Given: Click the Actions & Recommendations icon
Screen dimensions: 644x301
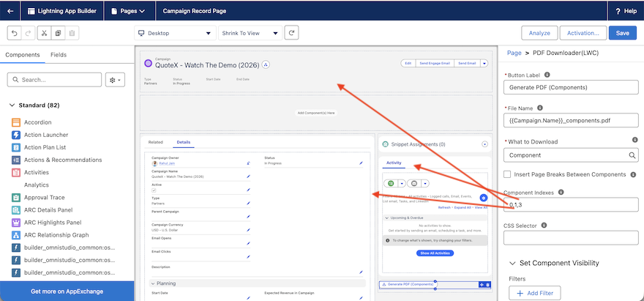Looking at the screenshot, I should click(x=16, y=160).
